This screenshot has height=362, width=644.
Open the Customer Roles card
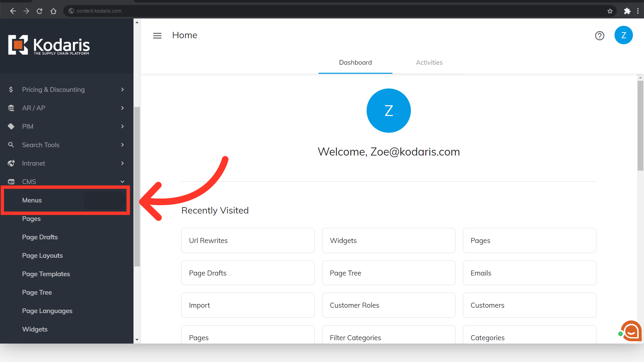[388, 305]
